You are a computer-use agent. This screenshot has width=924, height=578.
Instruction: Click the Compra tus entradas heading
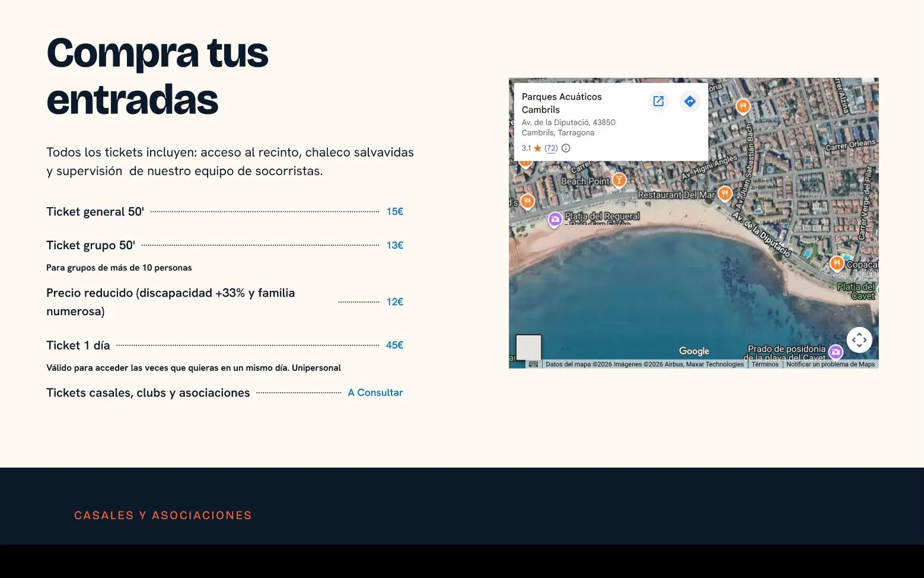tap(157, 76)
